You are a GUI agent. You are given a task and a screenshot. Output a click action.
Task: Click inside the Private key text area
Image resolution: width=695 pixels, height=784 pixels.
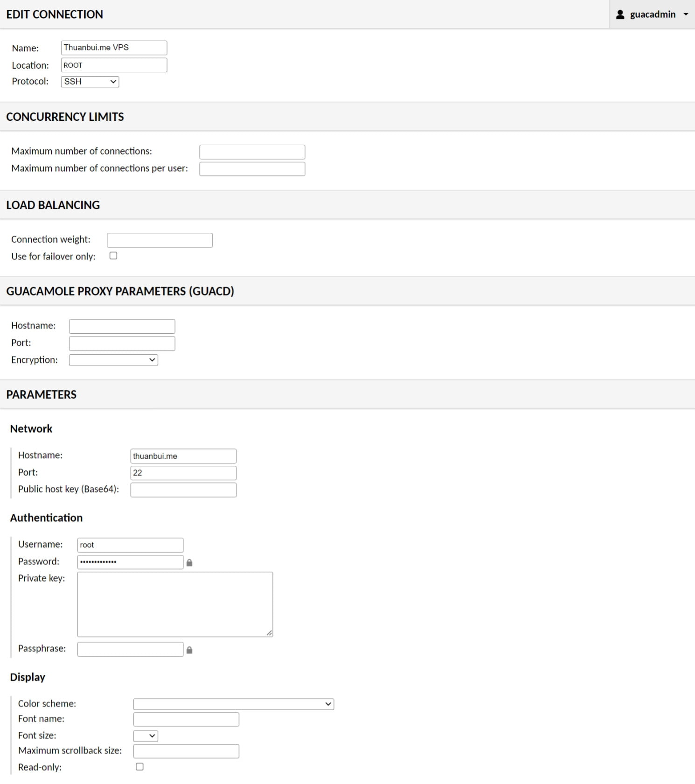175,604
